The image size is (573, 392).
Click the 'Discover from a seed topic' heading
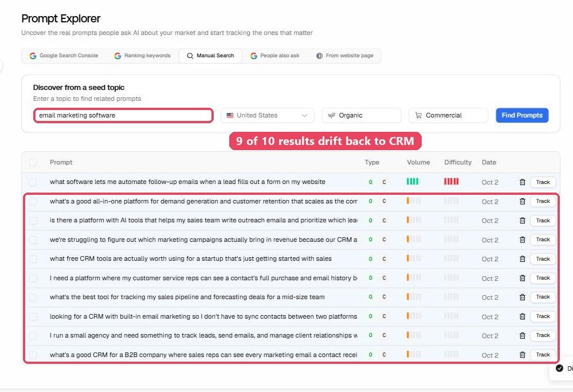pyautogui.click(x=79, y=87)
